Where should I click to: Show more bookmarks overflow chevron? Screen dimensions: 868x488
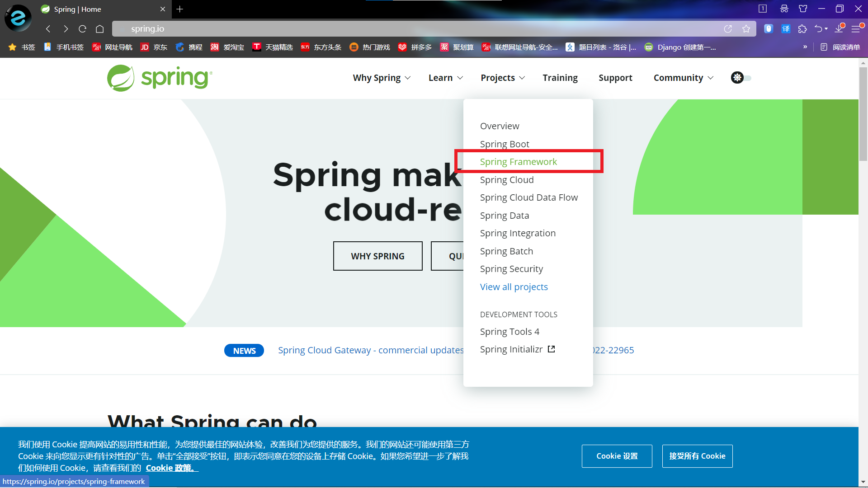click(x=805, y=47)
